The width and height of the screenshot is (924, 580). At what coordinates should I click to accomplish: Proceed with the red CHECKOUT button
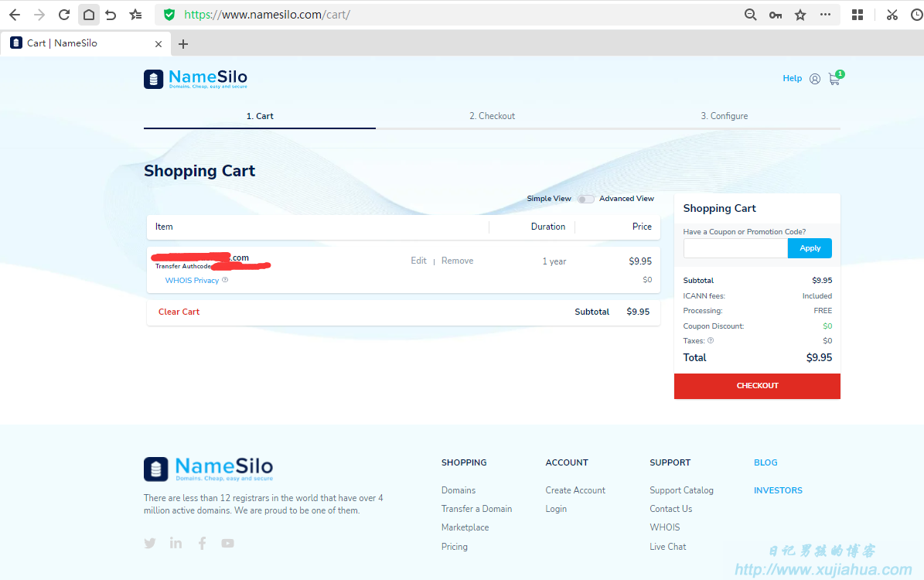click(757, 386)
